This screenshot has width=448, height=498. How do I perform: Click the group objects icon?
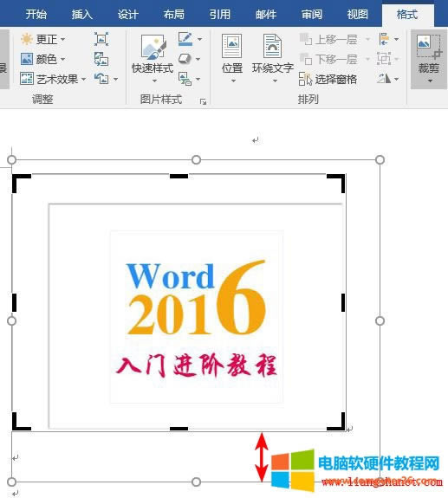(x=384, y=59)
